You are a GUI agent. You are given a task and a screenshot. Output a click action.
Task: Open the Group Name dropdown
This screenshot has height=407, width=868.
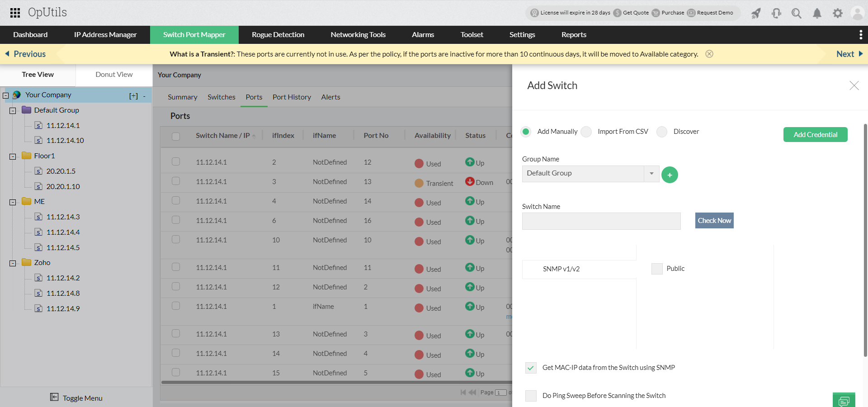(651, 174)
